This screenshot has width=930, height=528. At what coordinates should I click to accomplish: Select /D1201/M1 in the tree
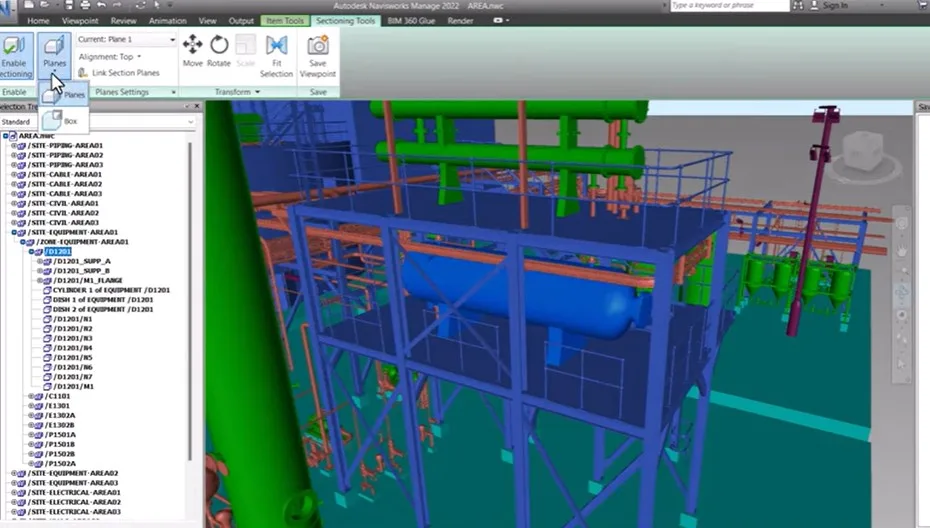(x=74, y=387)
